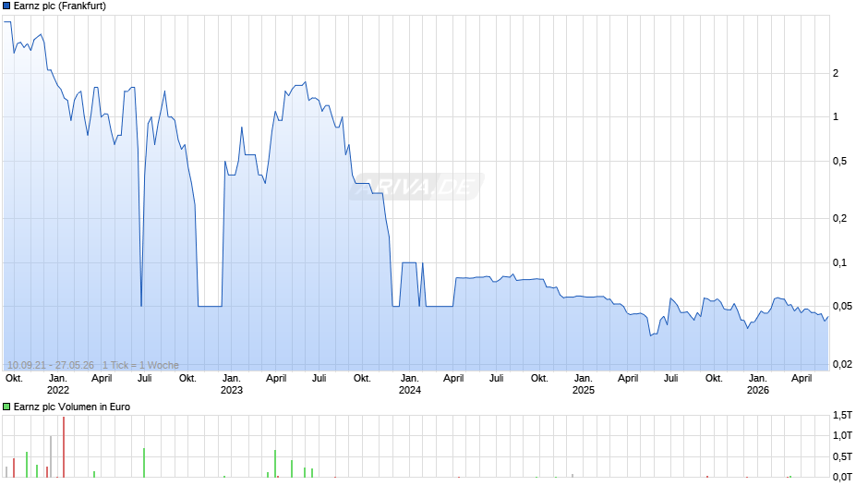Click the tallest red volume bar
The image size is (868, 486).
coord(64,447)
